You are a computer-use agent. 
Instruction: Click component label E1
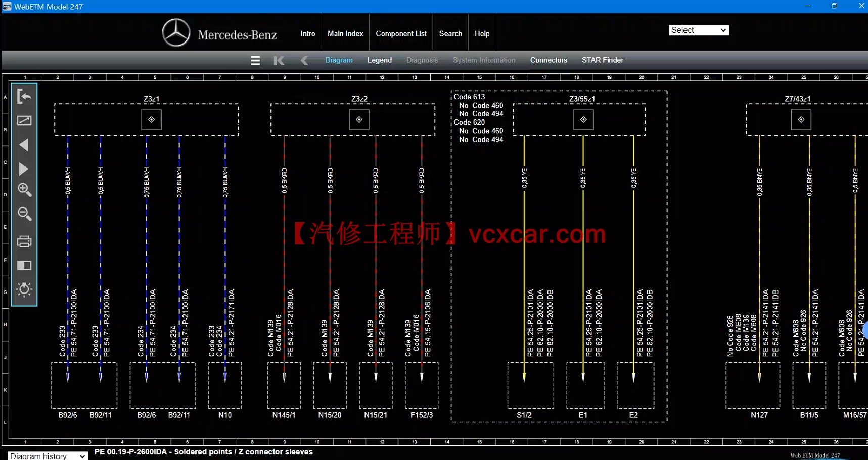(583, 415)
